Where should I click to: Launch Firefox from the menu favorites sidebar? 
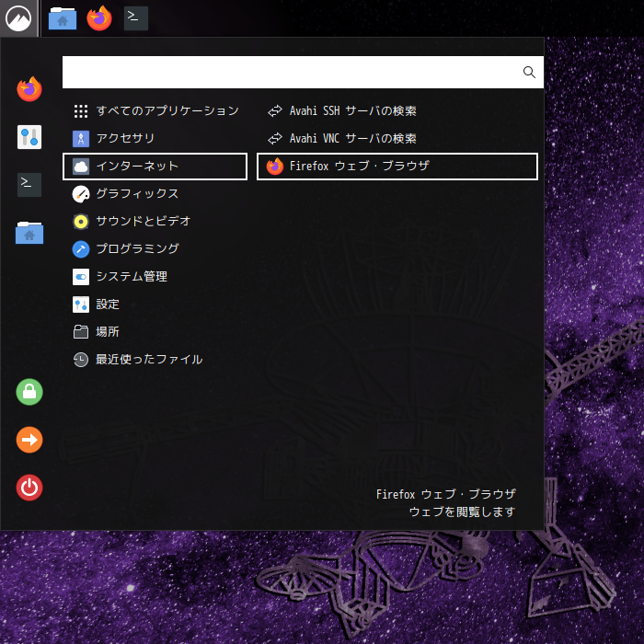(29, 88)
